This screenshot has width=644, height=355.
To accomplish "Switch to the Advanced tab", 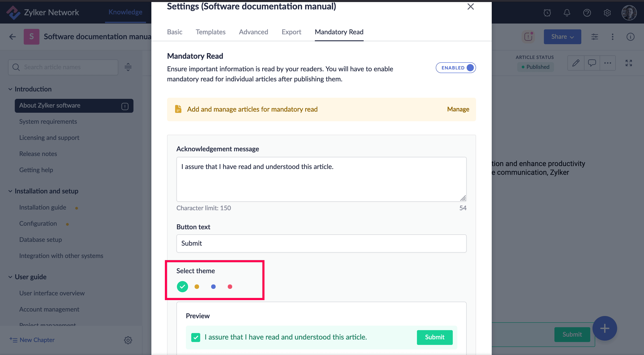I will tap(253, 32).
